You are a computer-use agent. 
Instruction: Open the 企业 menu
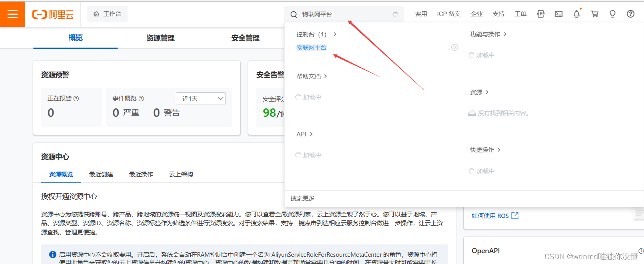point(477,14)
